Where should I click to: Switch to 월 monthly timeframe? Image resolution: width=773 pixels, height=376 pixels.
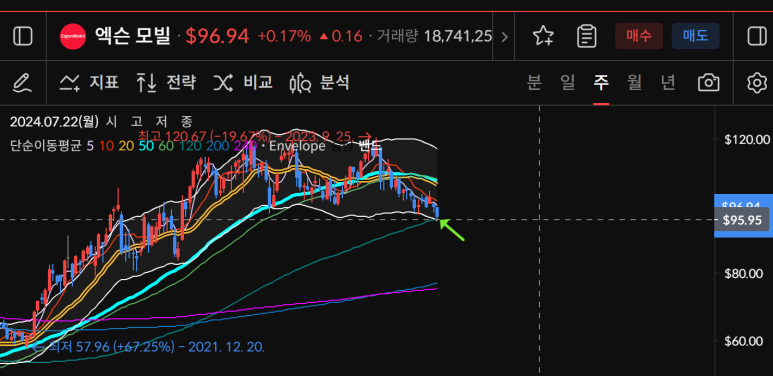pos(634,82)
